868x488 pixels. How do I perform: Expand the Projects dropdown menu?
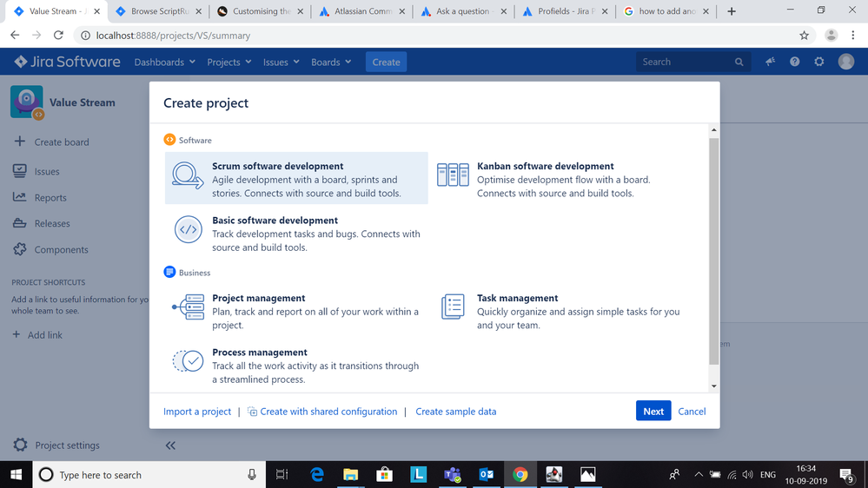[229, 62]
